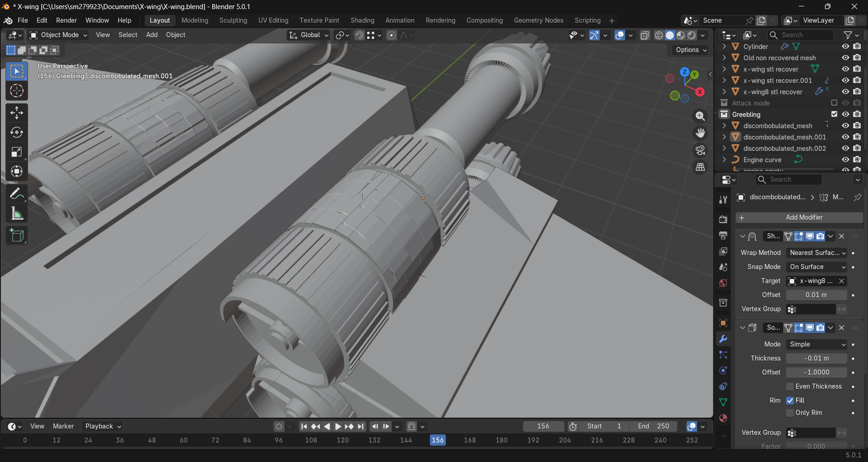Open the Wrap Method dropdown
The height and width of the screenshot is (462, 868).
[x=817, y=253]
